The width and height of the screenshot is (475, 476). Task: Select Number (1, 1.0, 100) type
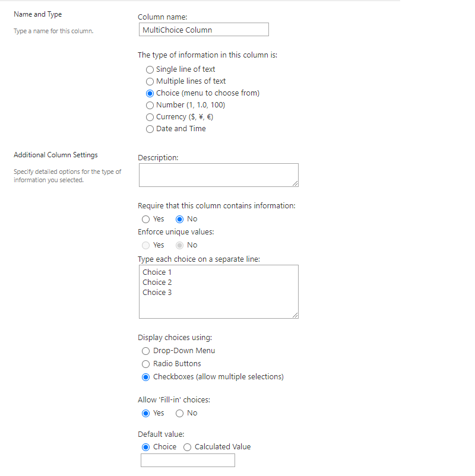[150, 105]
